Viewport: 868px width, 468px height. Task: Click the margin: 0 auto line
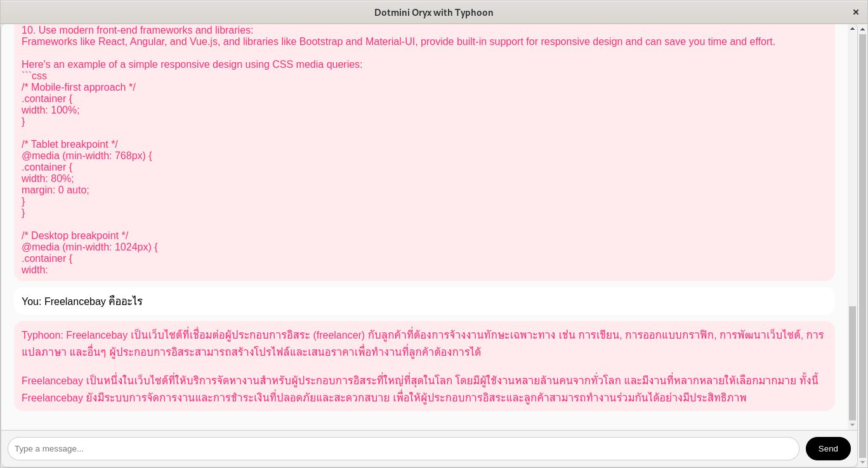tap(55, 190)
